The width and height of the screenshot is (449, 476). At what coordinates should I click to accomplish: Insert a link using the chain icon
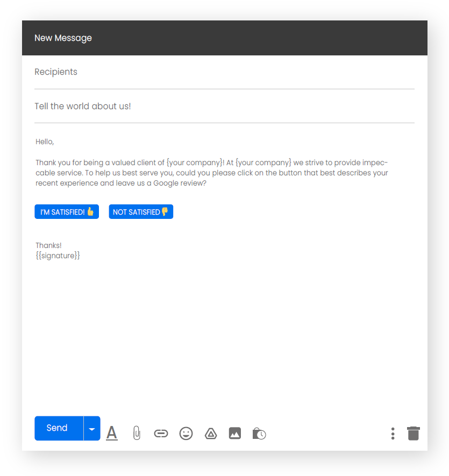[x=161, y=434]
